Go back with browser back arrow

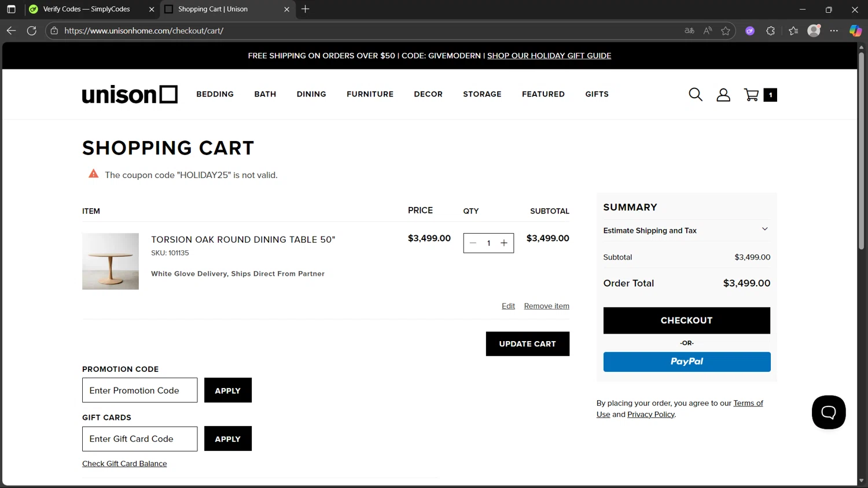click(x=11, y=31)
